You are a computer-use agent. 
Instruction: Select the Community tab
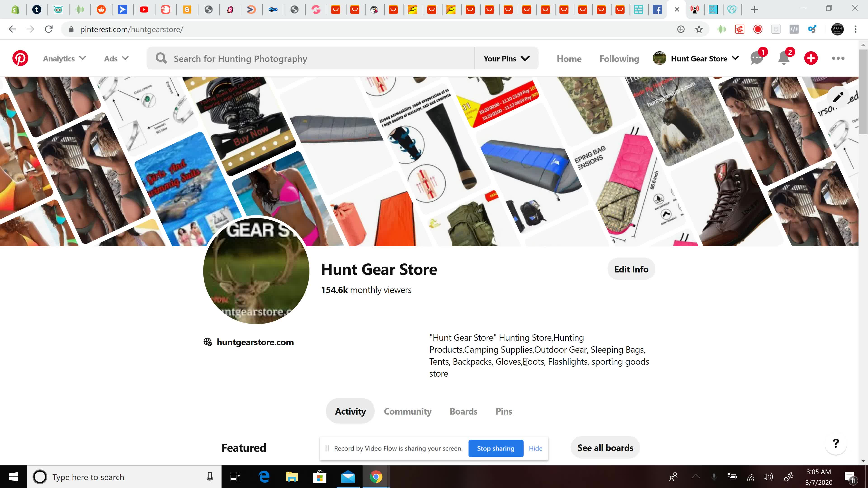tap(407, 411)
